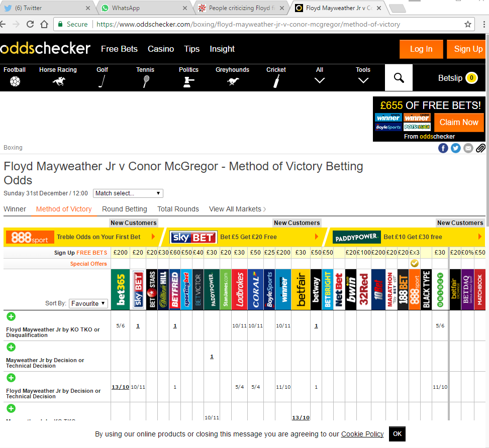Expand the Tools menu
489x448 pixels.
[363, 75]
